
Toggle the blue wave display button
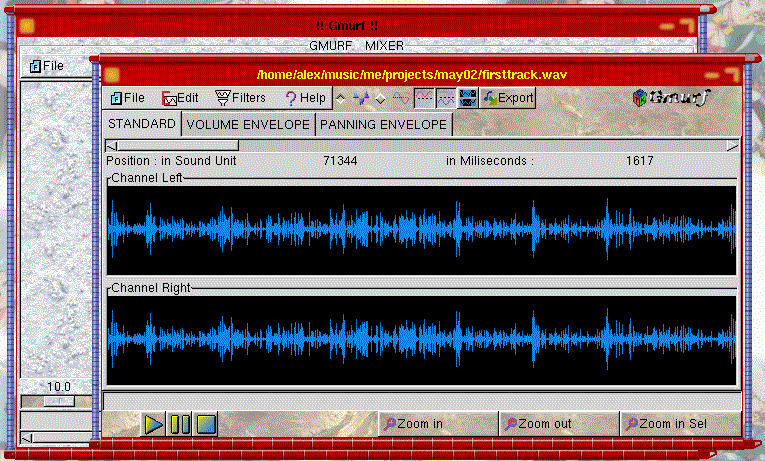(x=445, y=98)
